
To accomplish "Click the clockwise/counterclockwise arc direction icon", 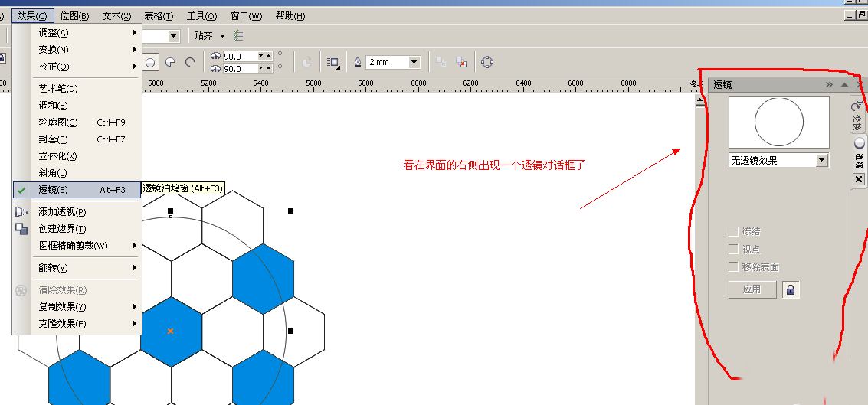I will click(306, 63).
